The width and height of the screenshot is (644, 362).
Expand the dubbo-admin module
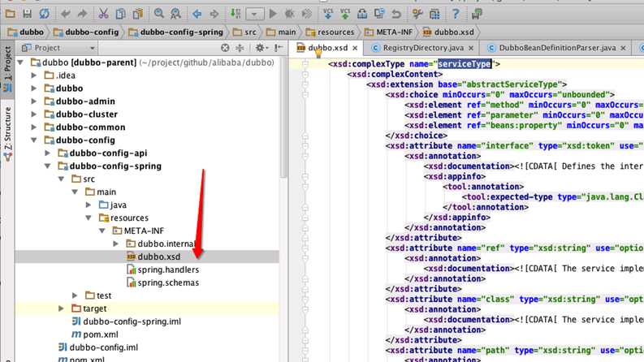(34, 101)
